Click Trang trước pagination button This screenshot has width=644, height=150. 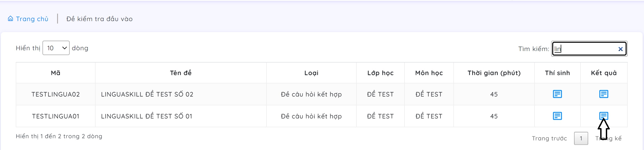(549, 139)
